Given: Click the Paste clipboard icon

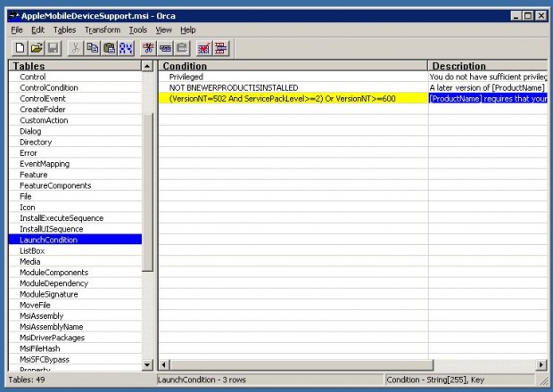Looking at the screenshot, I should (x=109, y=47).
